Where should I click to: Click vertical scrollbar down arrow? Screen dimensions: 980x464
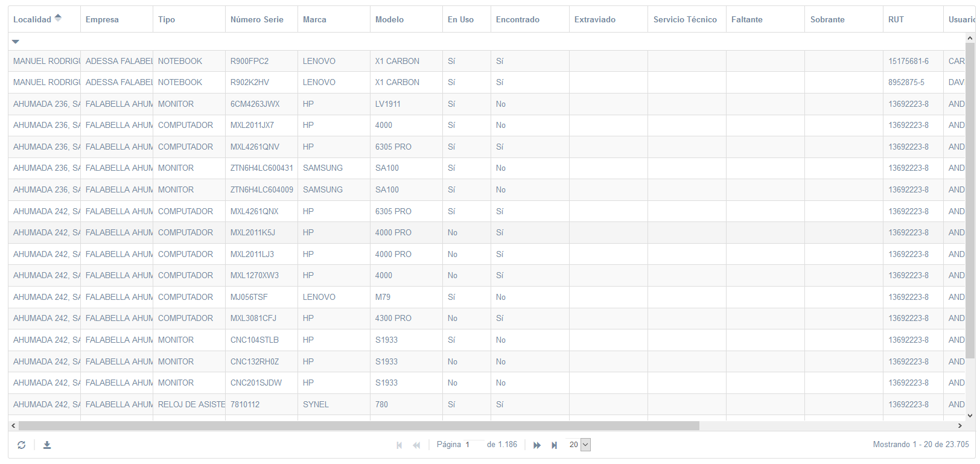970,415
